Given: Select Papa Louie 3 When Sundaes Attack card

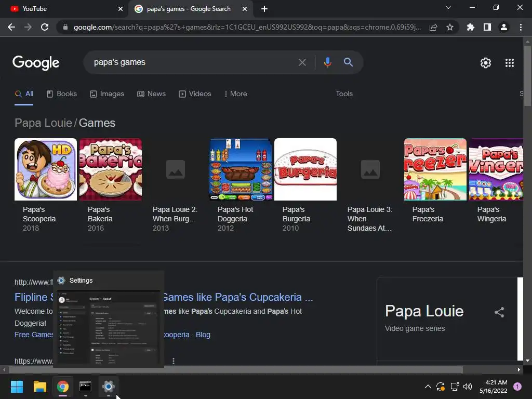Looking at the screenshot, I should [370, 185].
